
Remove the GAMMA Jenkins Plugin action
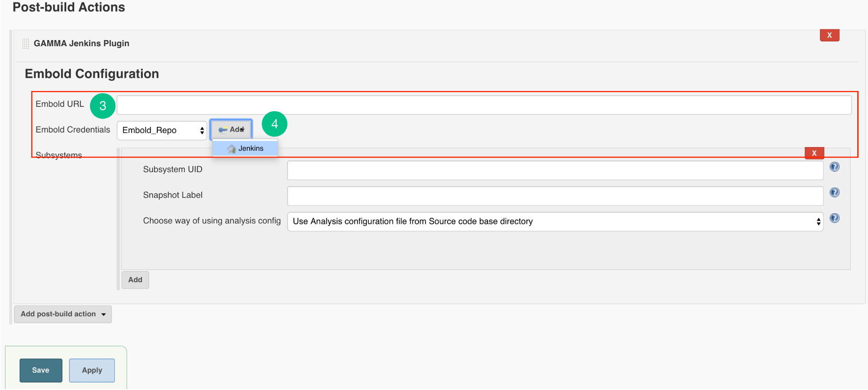pyautogui.click(x=829, y=35)
